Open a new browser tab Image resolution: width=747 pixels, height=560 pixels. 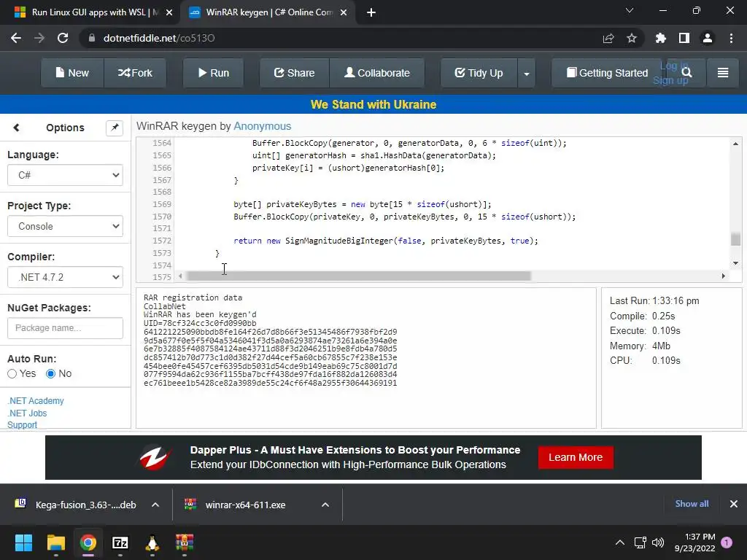coord(371,12)
